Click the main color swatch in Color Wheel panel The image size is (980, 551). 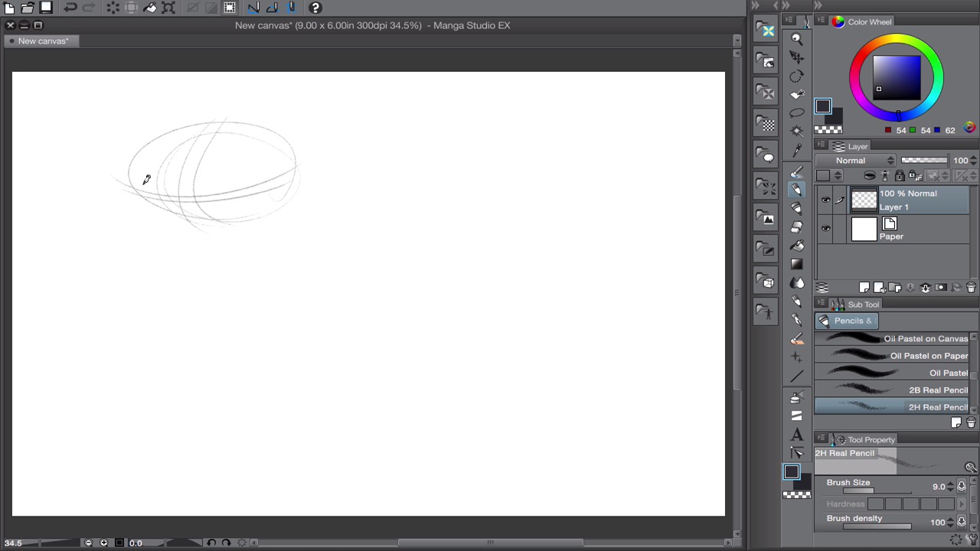pyautogui.click(x=823, y=106)
